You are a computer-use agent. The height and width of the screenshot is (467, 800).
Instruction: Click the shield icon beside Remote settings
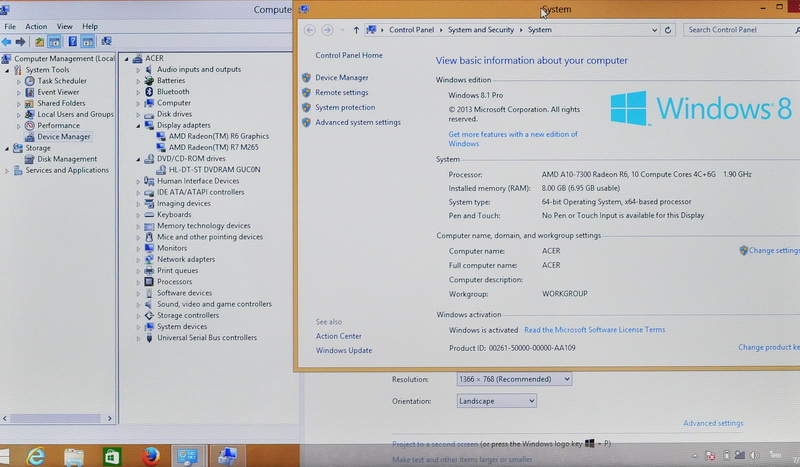pos(306,92)
